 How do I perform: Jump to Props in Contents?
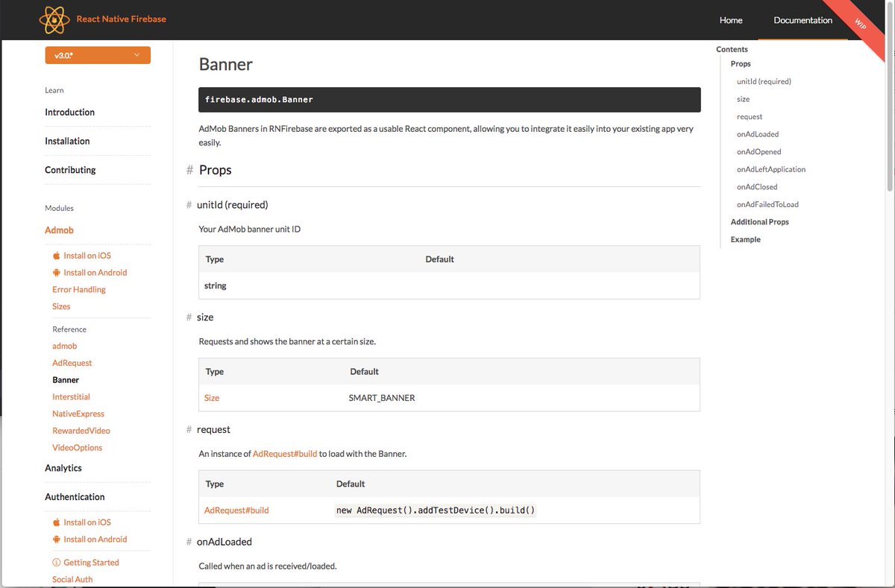(741, 64)
